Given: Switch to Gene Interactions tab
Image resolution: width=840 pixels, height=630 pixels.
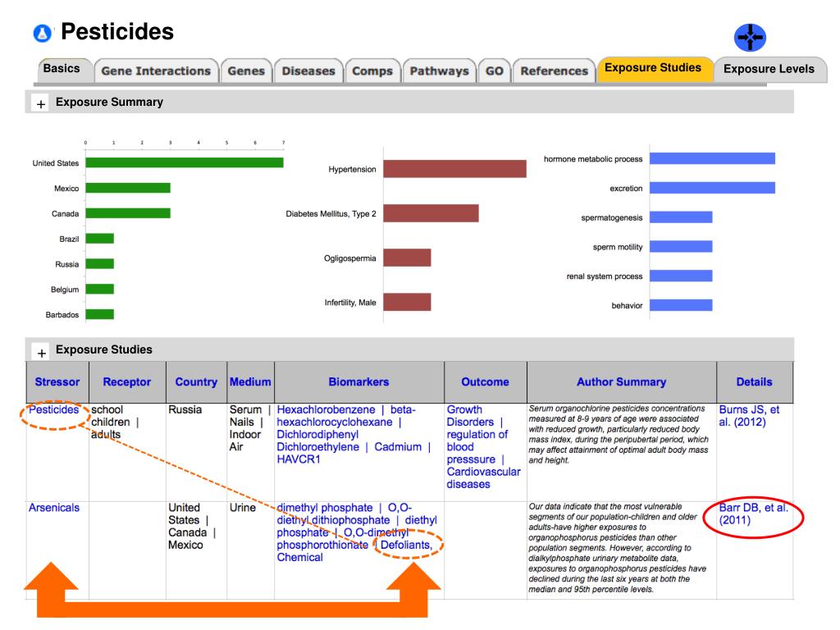Looking at the screenshot, I should (156, 71).
